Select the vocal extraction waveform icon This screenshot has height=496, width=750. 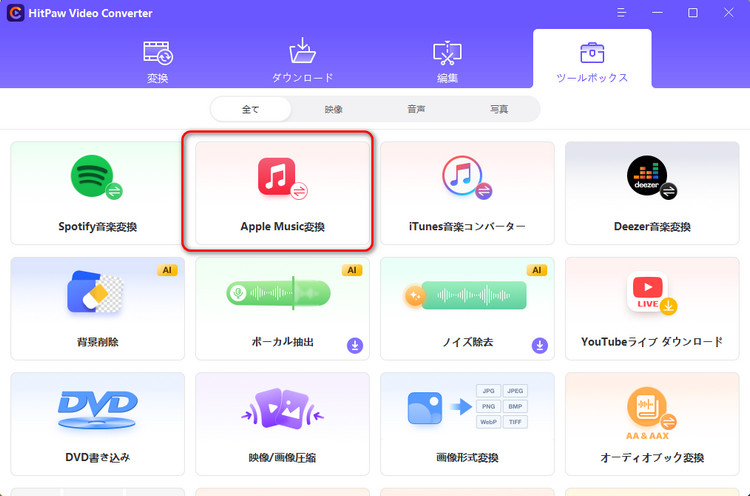[x=278, y=293]
